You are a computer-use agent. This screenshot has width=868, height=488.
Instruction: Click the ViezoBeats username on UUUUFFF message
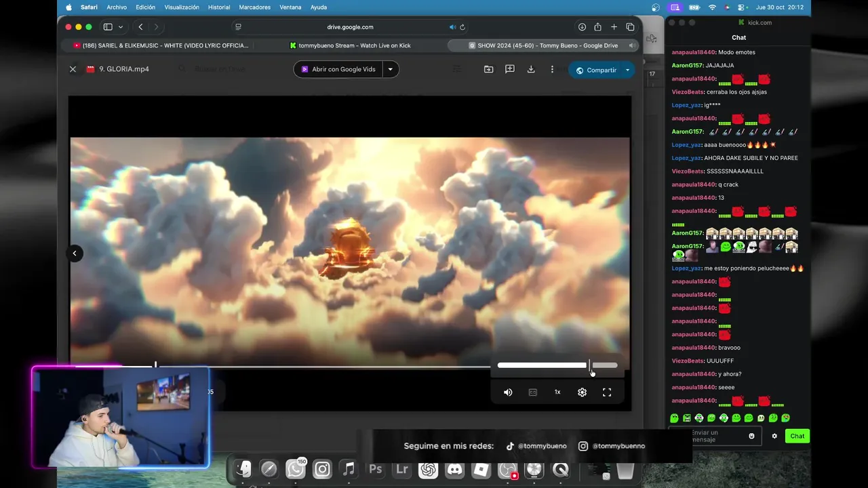[x=688, y=361]
